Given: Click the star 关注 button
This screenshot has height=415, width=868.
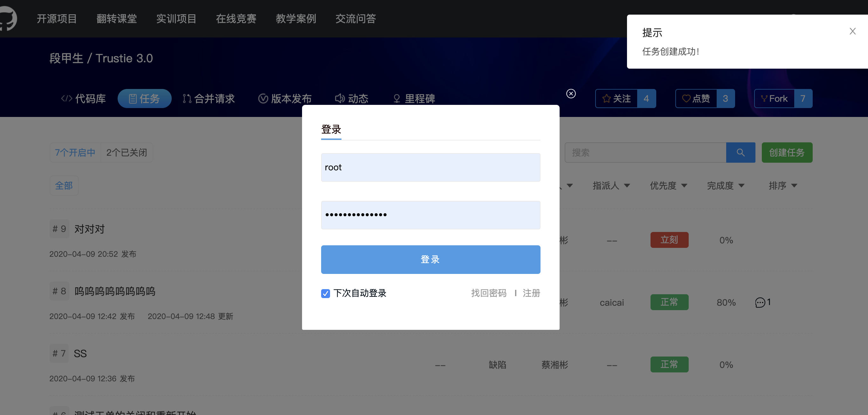Looking at the screenshot, I should 616,99.
